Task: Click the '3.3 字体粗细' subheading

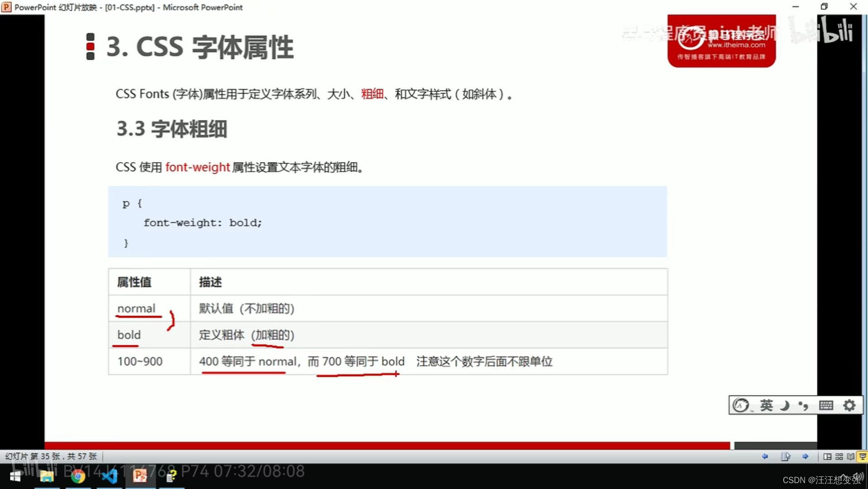Action: 172,129
